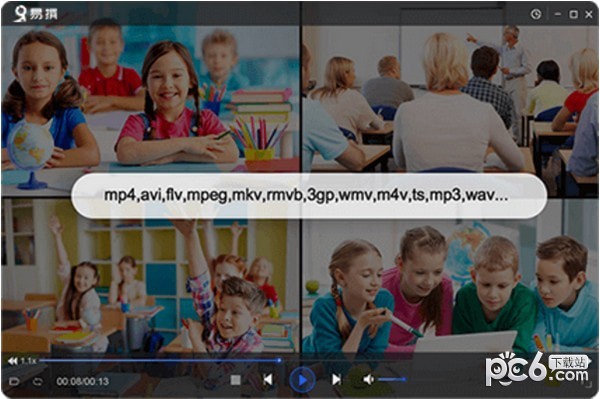Click the app logo in title bar
This screenshot has height=399, width=600.
tap(36, 14)
